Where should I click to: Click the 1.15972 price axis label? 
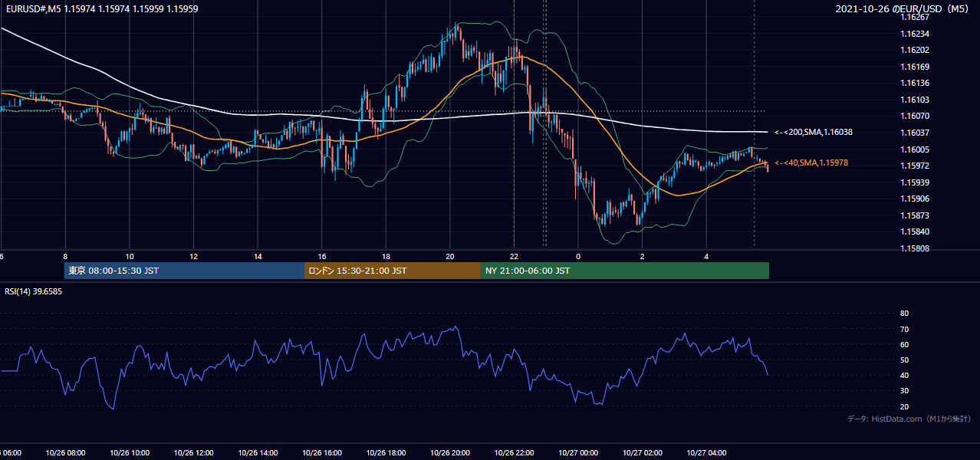click(914, 166)
